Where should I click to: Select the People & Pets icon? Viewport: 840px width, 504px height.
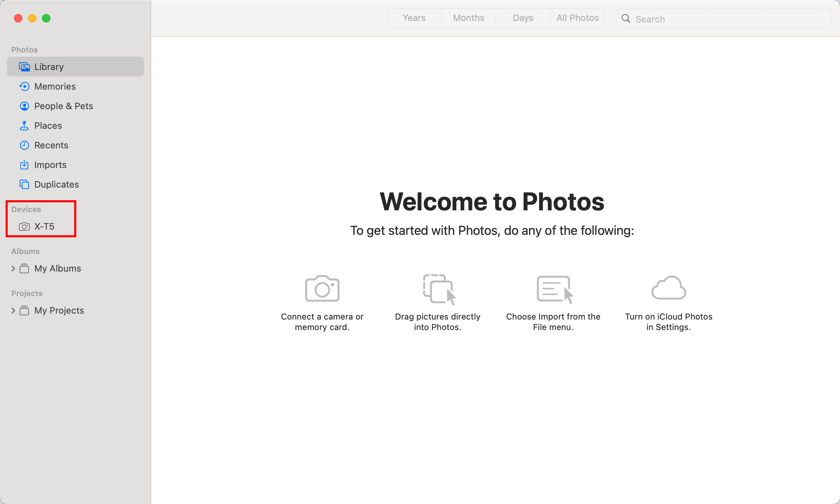point(24,106)
